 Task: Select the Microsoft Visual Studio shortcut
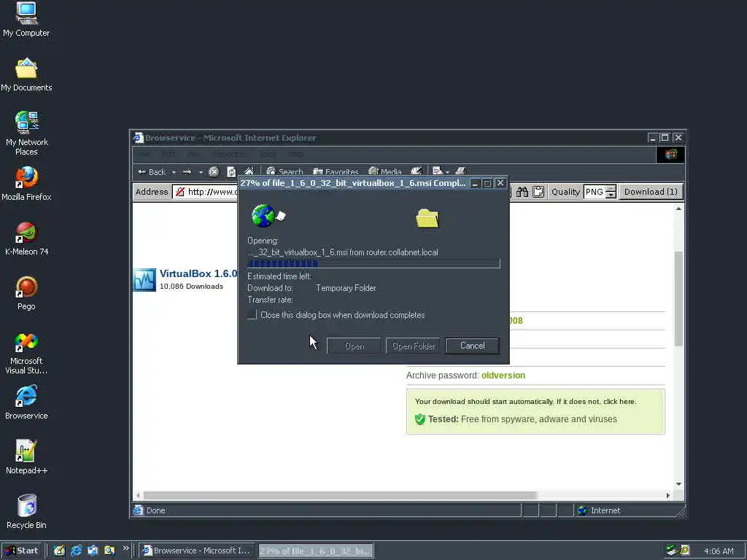(x=26, y=353)
